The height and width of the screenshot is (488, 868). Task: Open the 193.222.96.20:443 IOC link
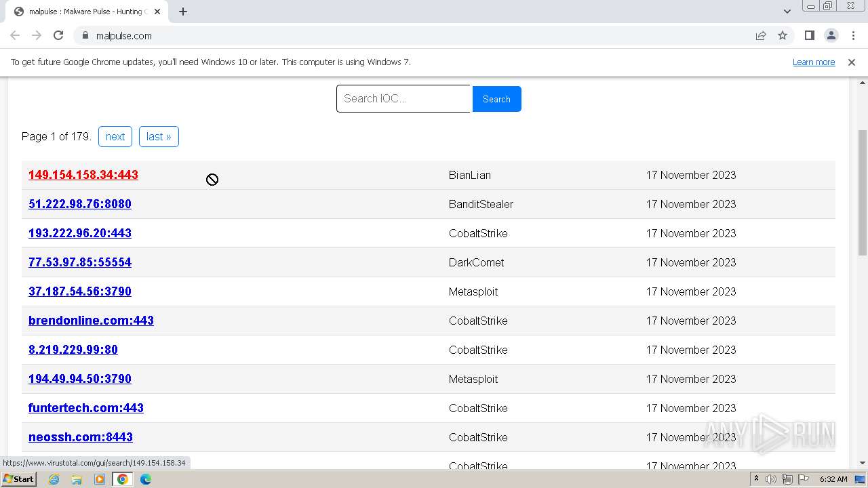click(80, 233)
